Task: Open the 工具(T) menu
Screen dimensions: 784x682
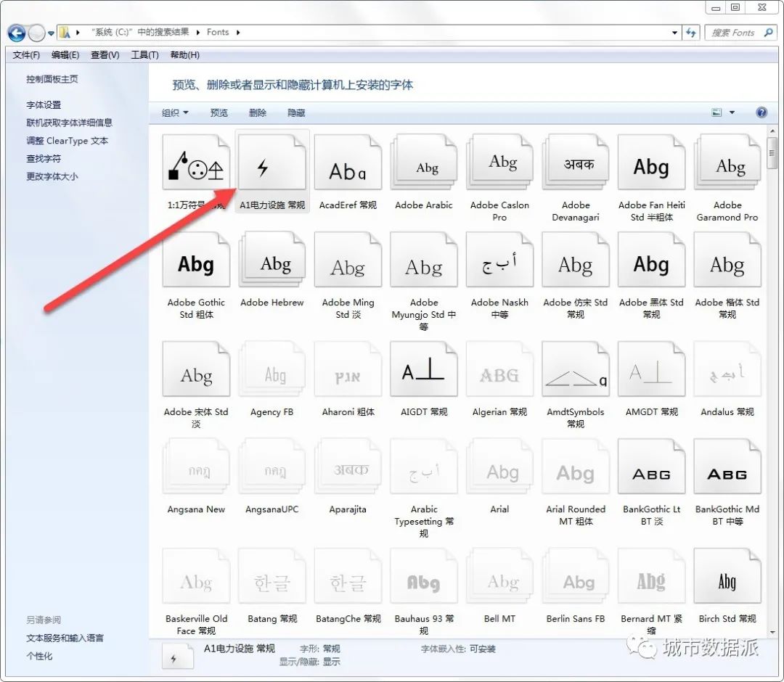Action: click(144, 55)
